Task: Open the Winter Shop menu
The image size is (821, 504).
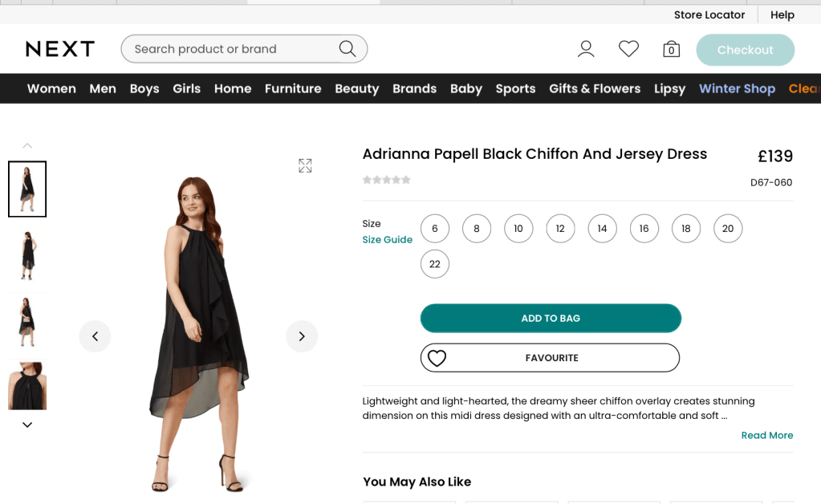Action: click(x=737, y=88)
